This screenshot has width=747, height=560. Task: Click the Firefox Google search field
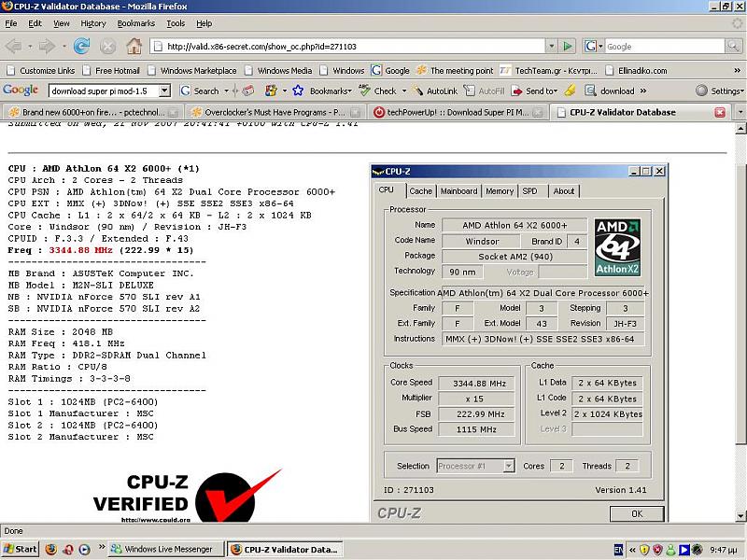tap(664, 46)
